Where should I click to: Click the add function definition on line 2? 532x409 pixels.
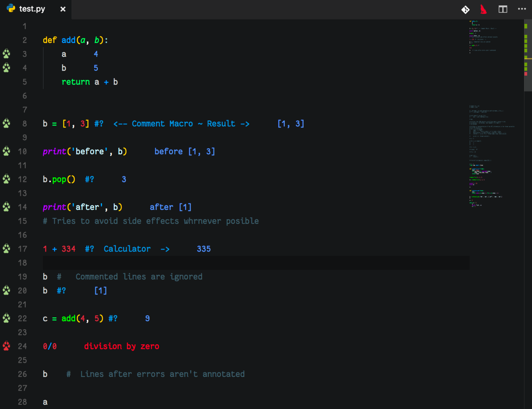point(75,40)
